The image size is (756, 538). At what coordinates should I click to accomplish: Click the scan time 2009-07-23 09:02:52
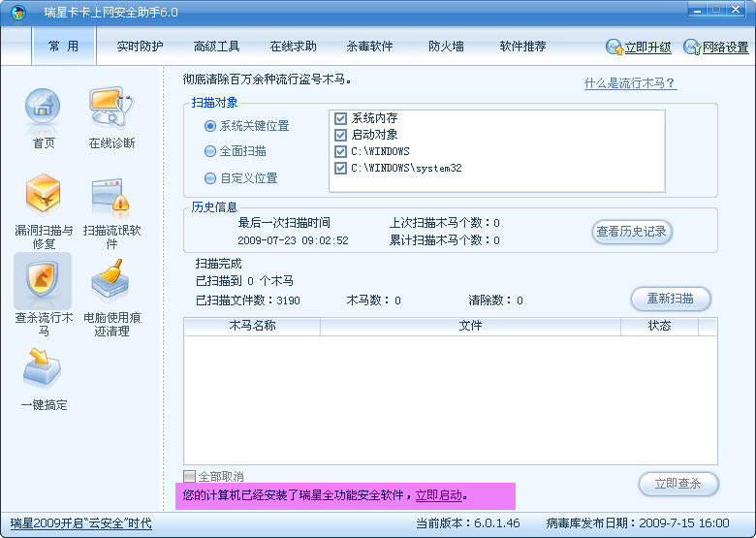(293, 240)
